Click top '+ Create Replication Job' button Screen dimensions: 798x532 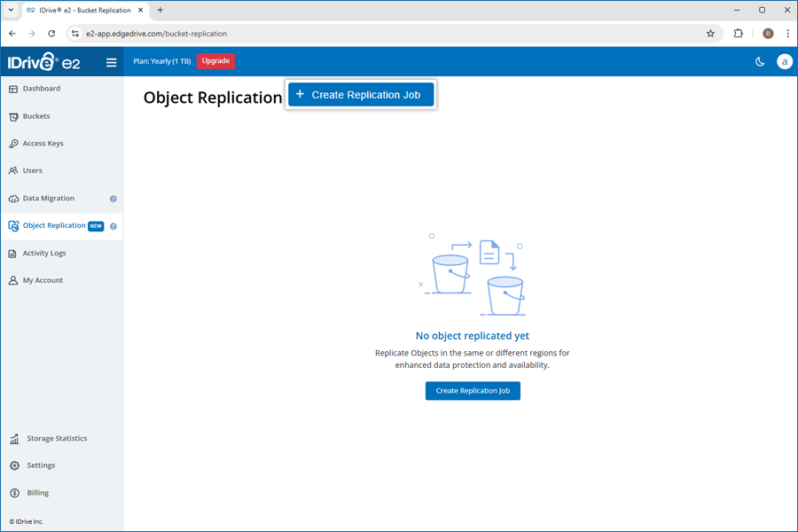pos(361,95)
